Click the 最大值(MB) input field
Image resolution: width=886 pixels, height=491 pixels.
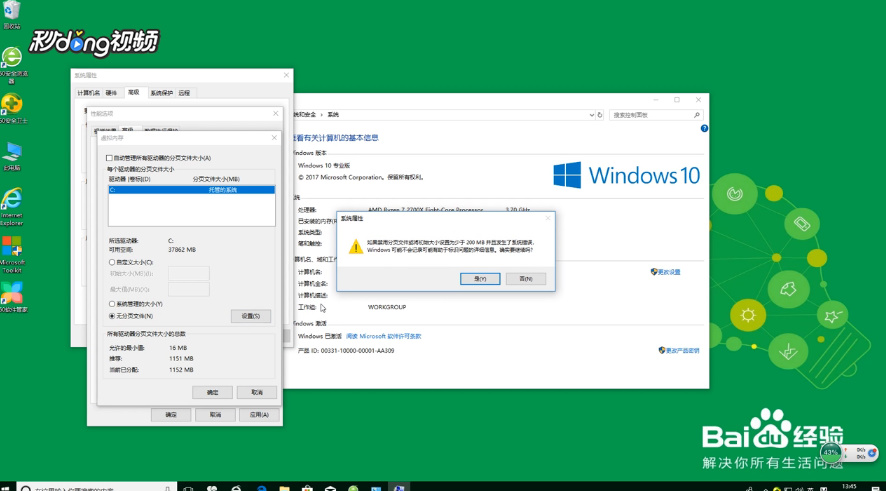click(x=189, y=289)
